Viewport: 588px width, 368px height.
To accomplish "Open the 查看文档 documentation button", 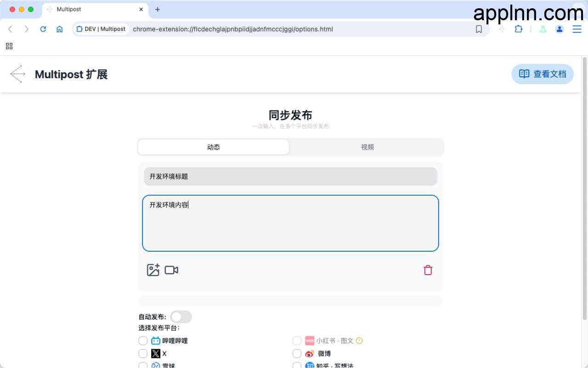I will click(543, 74).
